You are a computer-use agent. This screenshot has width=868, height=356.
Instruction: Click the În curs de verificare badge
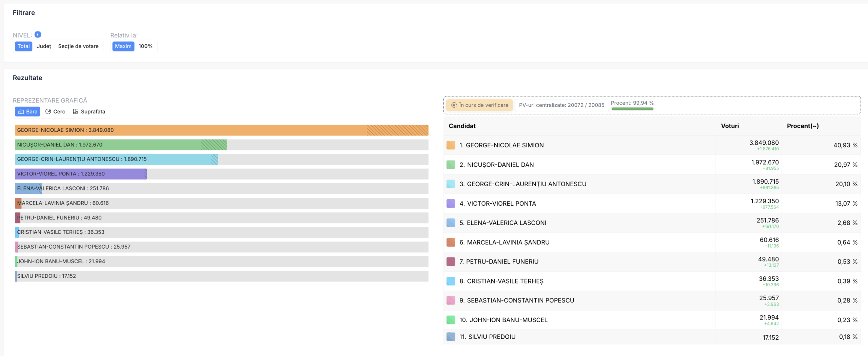tap(479, 105)
